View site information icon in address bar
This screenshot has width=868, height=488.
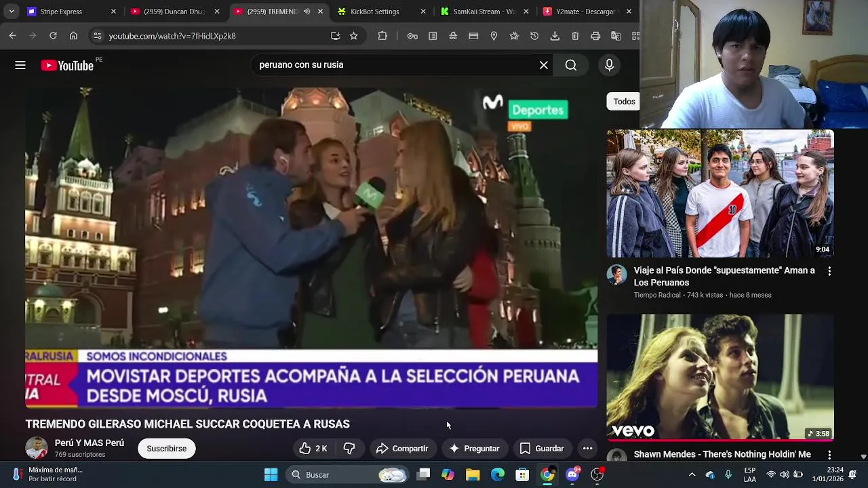(98, 36)
